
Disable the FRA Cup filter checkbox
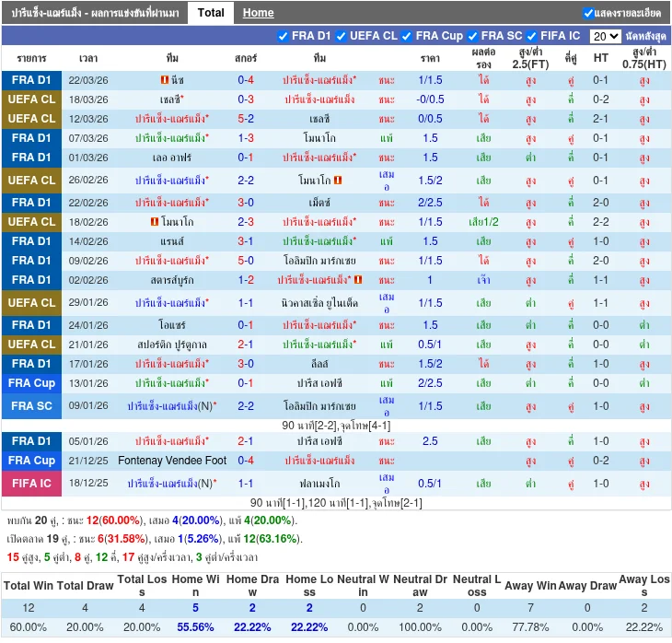click(406, 36)
